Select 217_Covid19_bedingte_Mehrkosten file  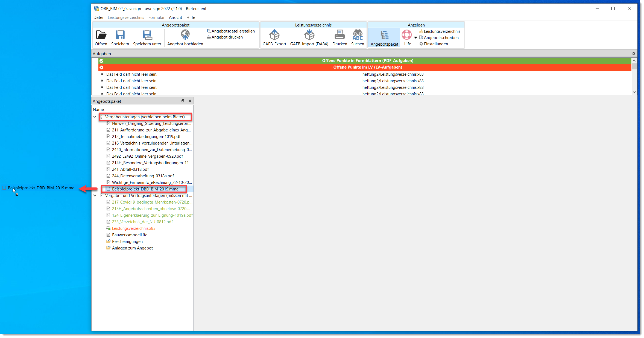tap(152, 202)
